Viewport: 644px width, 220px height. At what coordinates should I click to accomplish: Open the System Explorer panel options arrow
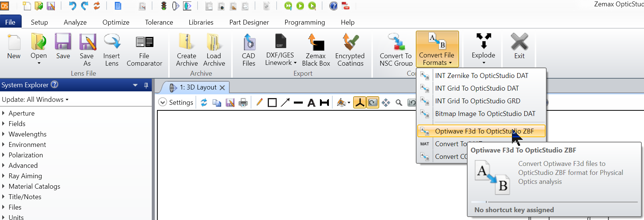pyautogui.click(x=135, y=85)
